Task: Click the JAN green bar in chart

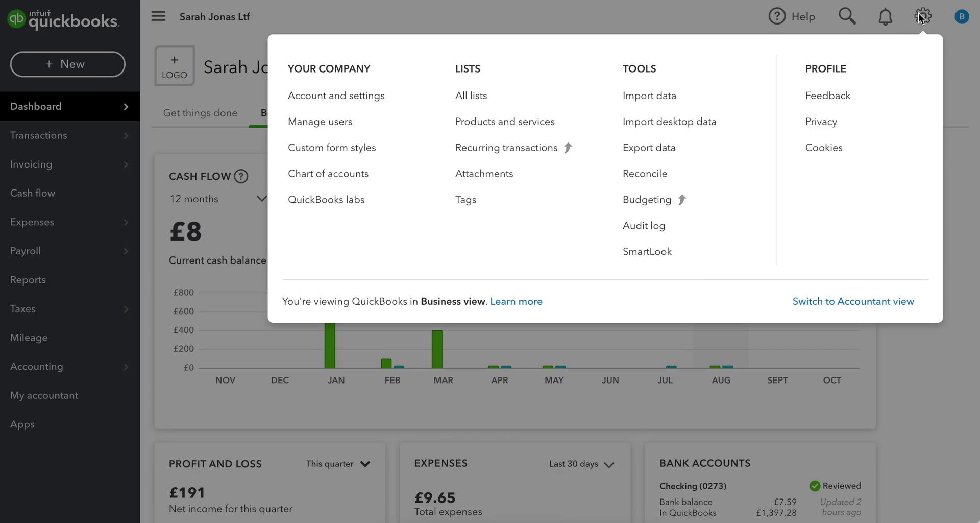Action: pos(330,345)
